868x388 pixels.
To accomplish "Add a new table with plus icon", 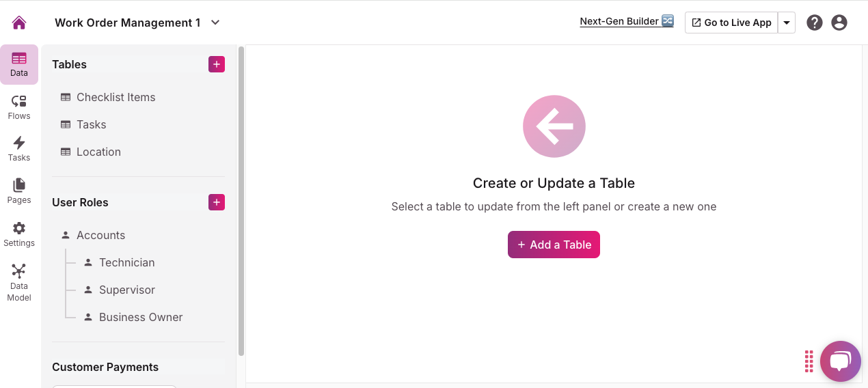I will 217,64.
